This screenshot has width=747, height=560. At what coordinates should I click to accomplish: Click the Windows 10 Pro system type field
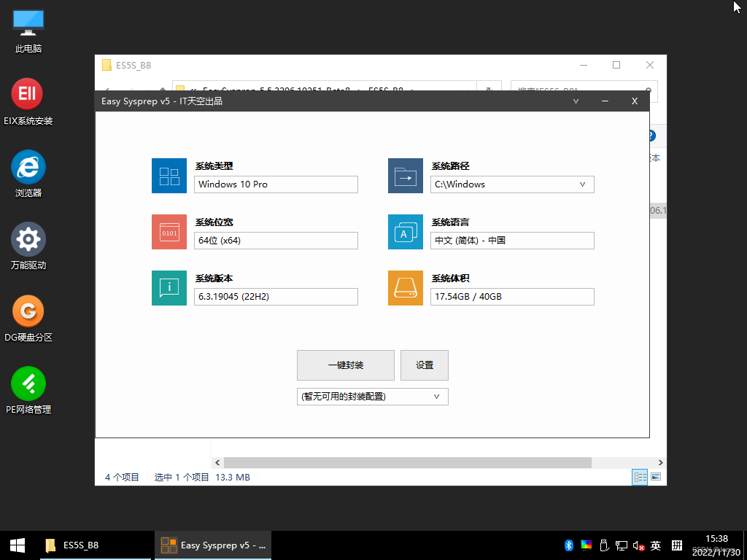[x=276, y=184]
